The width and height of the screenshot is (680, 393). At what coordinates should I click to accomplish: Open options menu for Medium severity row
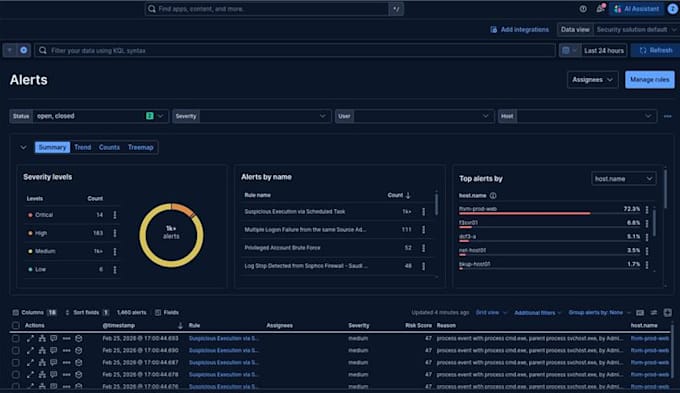tap(114, 251)
